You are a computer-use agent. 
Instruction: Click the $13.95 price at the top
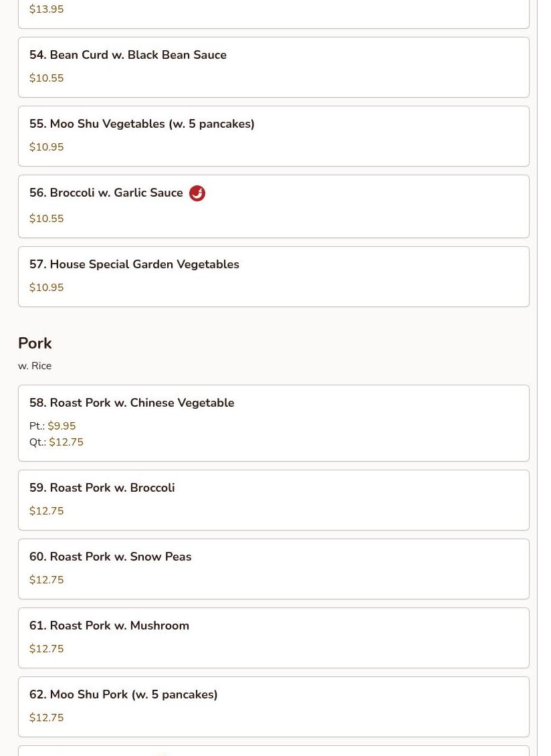[47, 9]
